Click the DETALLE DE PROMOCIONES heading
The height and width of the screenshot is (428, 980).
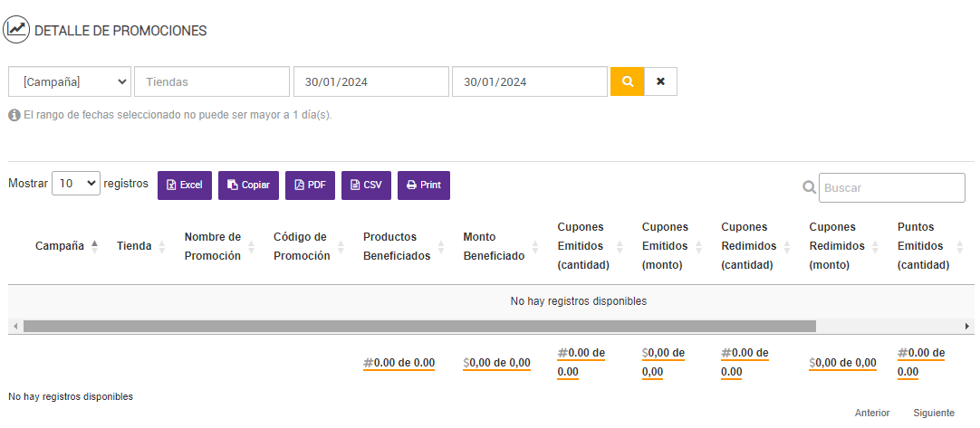pyautogui.click(x=120, y=31)
